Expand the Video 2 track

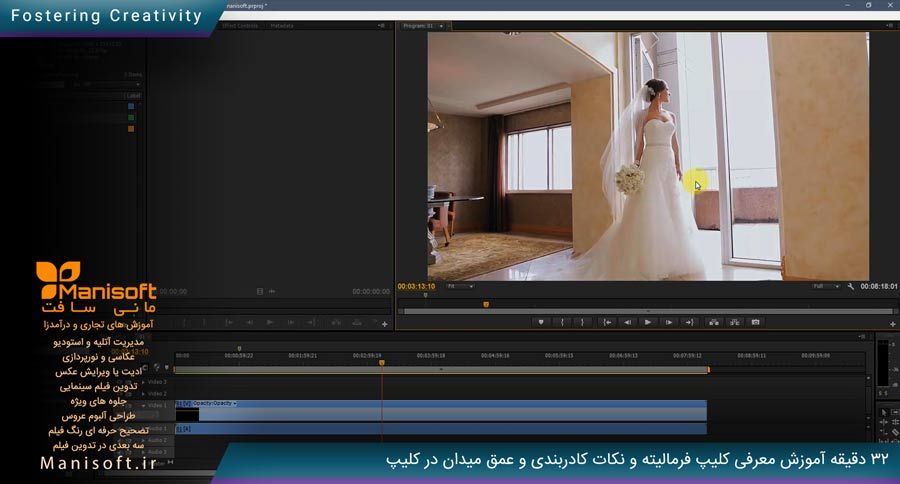143,394
